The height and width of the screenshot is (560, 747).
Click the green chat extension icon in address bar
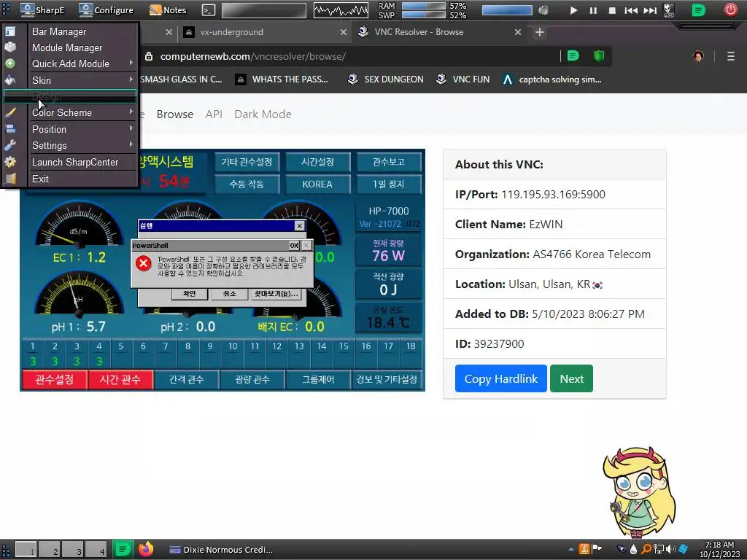(573, 56)
